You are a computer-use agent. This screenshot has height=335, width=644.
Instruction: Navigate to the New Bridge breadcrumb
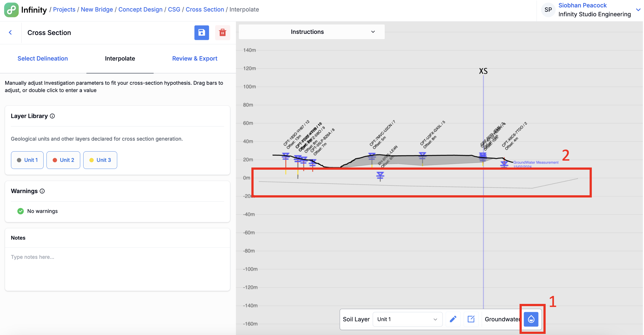click(97, 9)
